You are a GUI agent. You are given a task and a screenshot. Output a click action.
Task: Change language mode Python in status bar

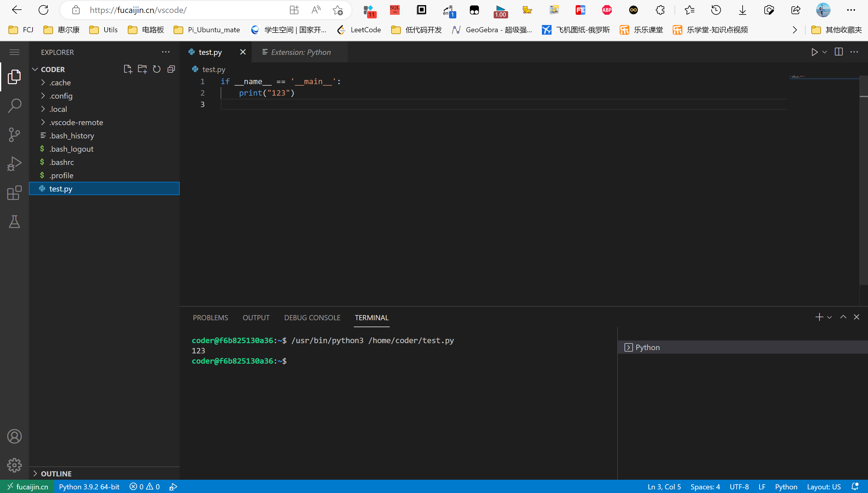(x=786, y=487)
